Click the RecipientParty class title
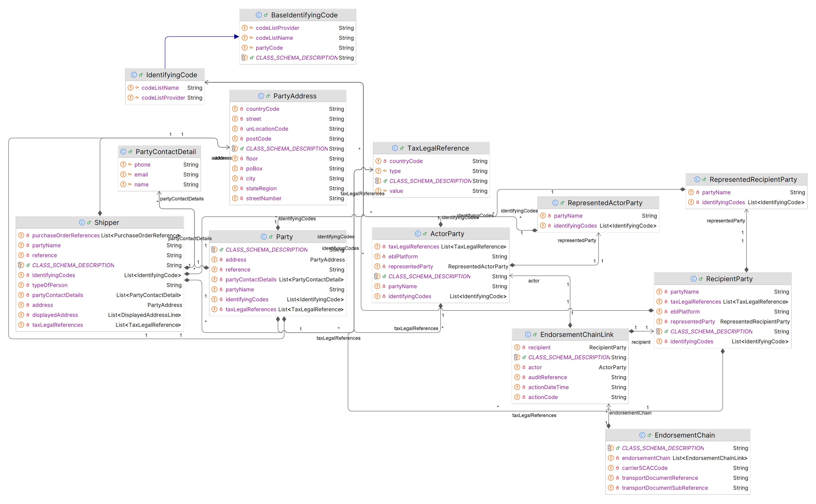This screenshot has width=816, height=504. pos(729,279)
